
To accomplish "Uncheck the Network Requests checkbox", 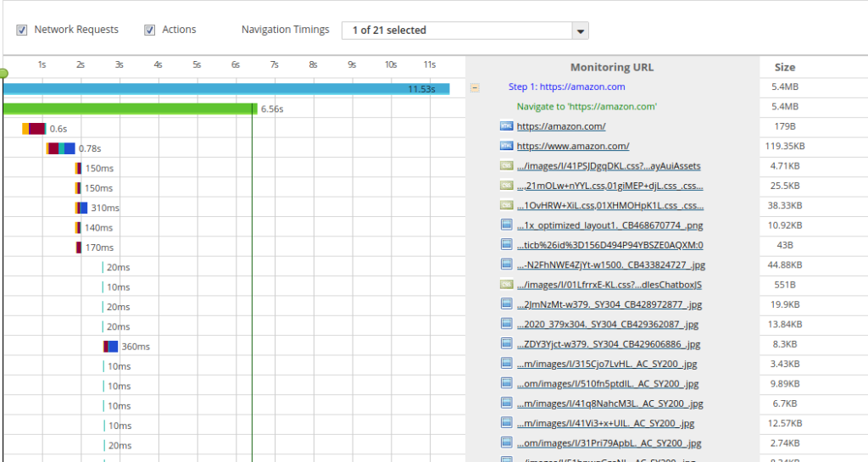I will click(x=21, y=30).
